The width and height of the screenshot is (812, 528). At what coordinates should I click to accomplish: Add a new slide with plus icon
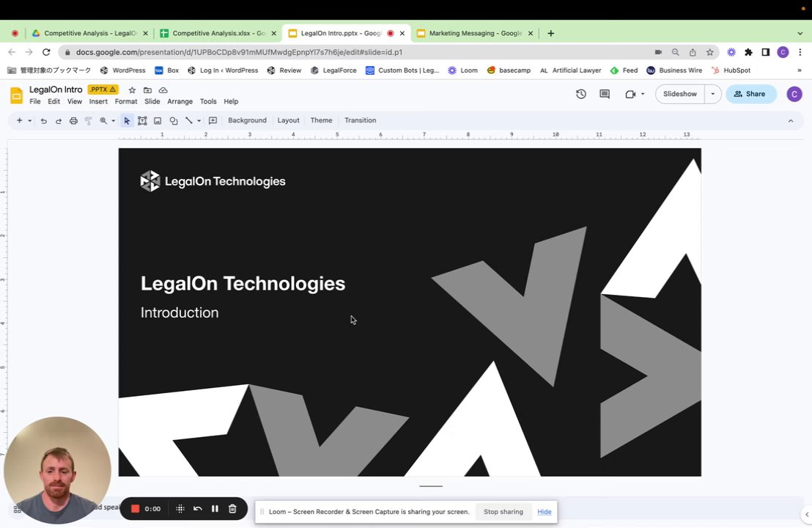point(19,120)
